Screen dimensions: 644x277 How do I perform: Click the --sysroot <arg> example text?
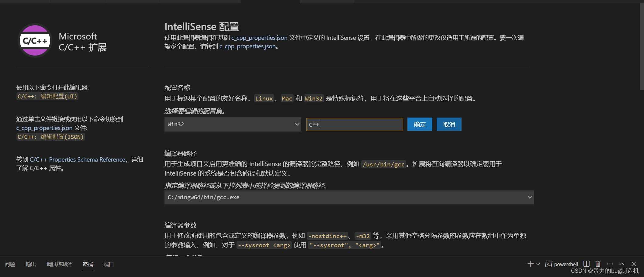pyautogui.click(x=264, y=245)
